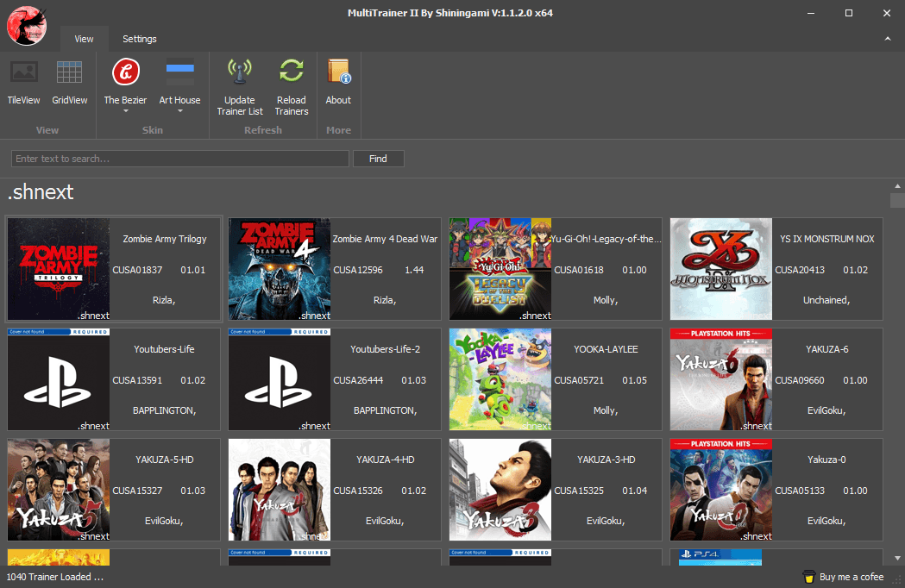Select Yakuza 4 cover art
The image size is (905, 588).
tap(280, 490)
